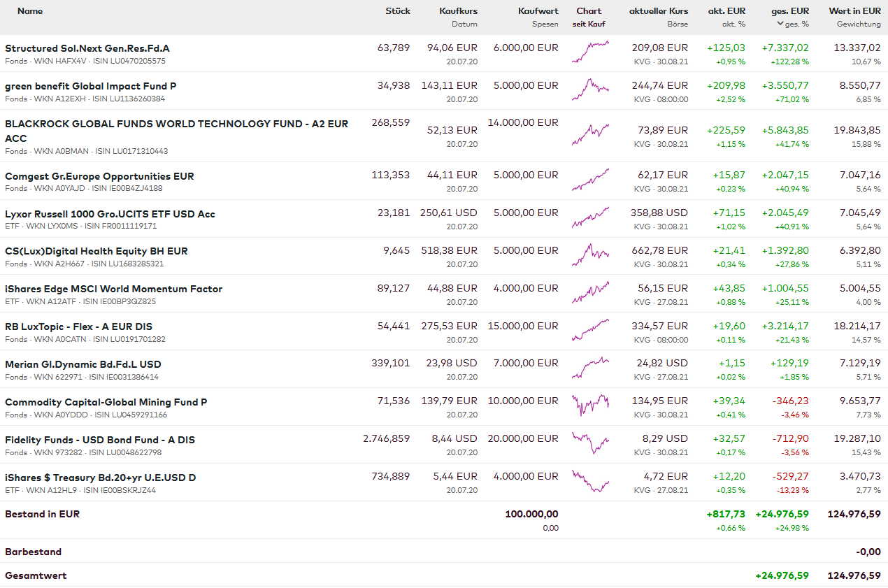Image resolution: width=888 pixels, height=588 pixels.
Task: View the Commodity Capital Global Mining sparkline
Action: 589,406
